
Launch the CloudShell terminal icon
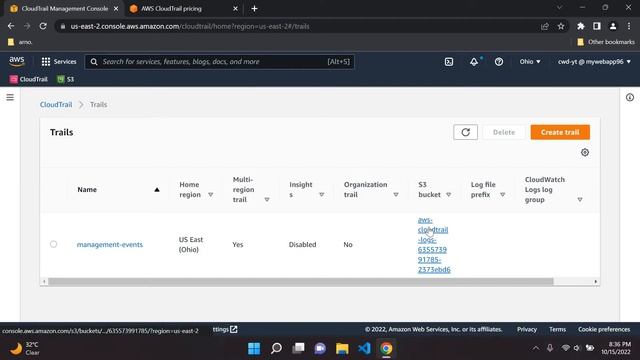click(449, 62)
